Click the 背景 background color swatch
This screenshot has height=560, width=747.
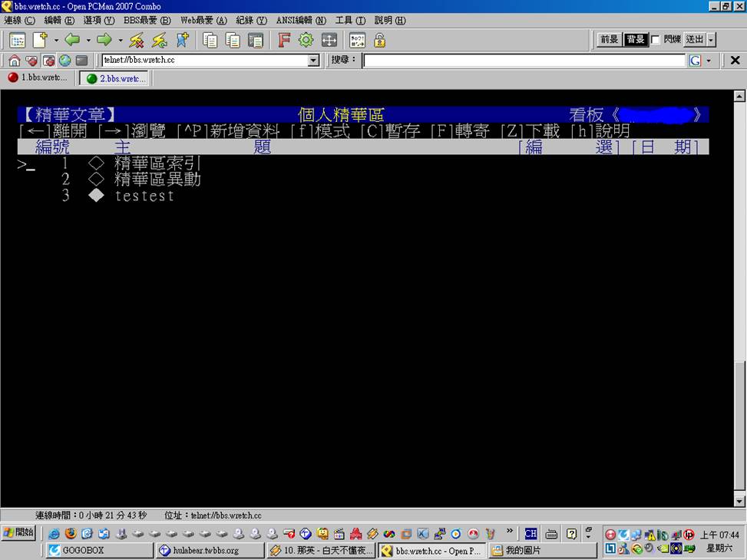click(x=635, y=40)
